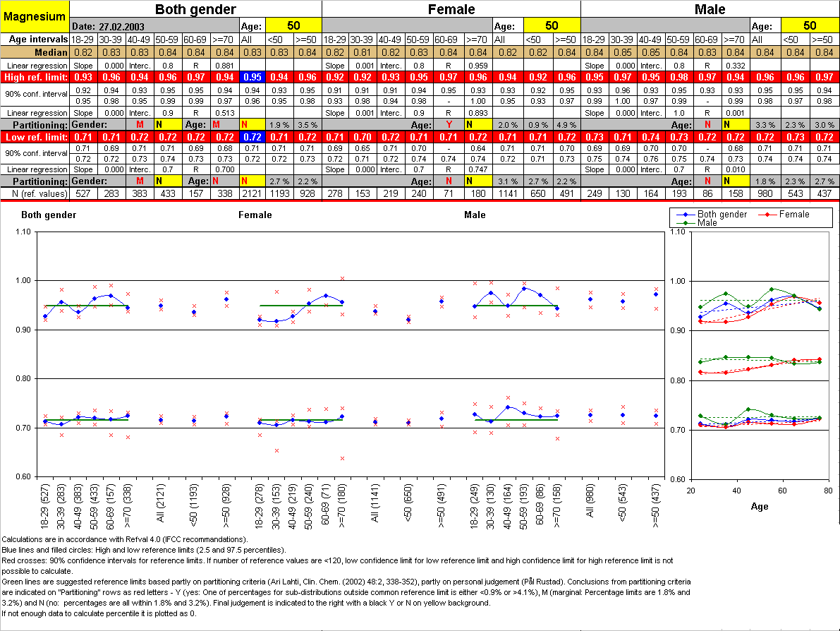Click the Male legend entry in the chart legend
Screen dimensions: 840x631
click(x=697, y=222)
